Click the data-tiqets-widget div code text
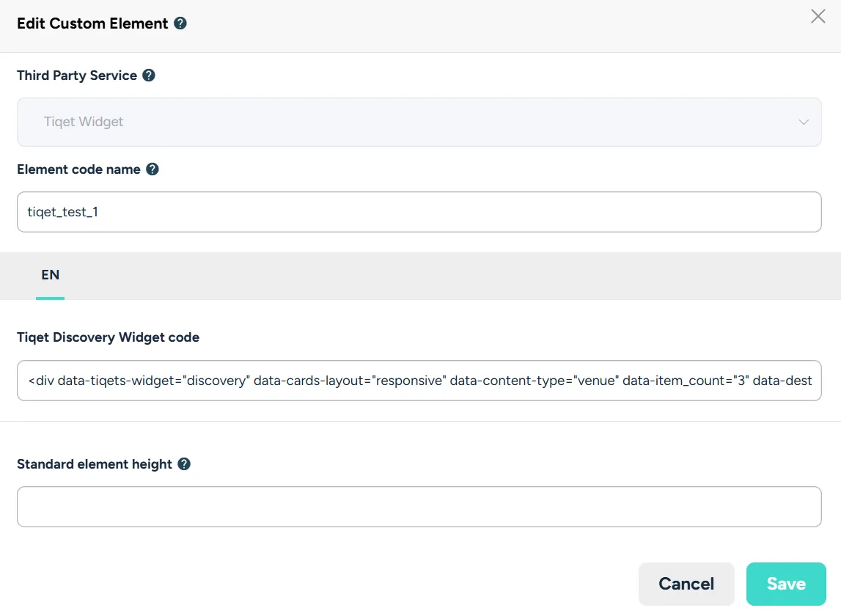Screen dimensions: 841x616 point(420,381)
